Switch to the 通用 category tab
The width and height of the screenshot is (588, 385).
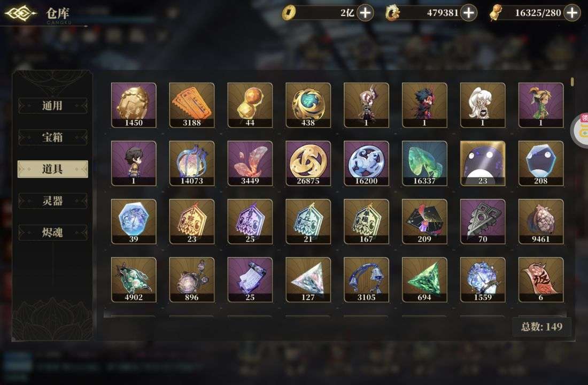click(x=52, y=106)
